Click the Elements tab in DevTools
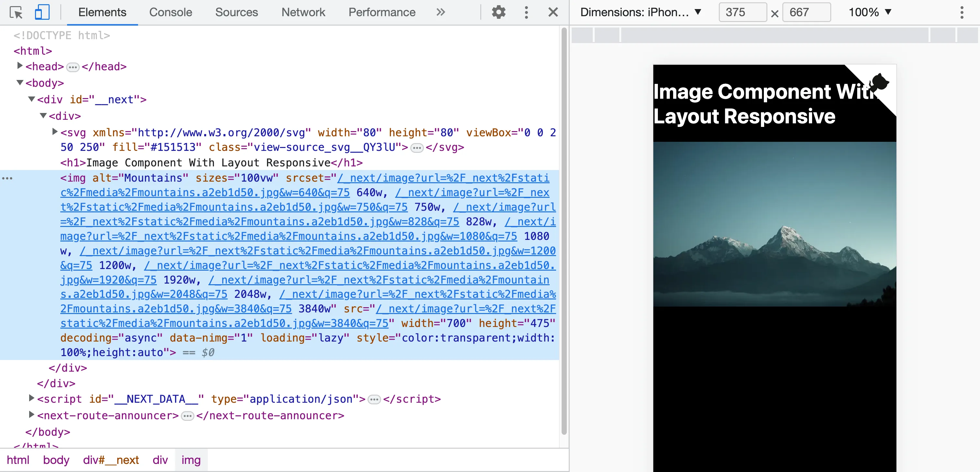The width and height of the screenshot is (980, 472). pos(102,12)
